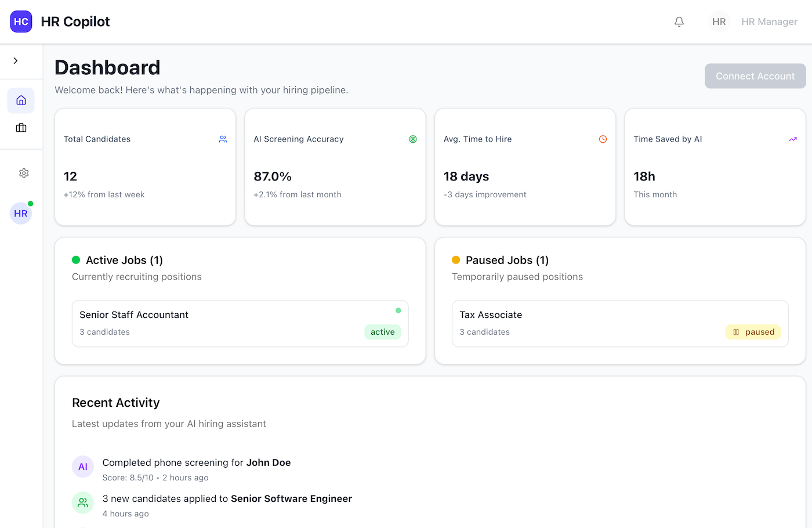The width and height of the screenshot is (812, 528).
Task: Click the active status badge
Action: [382, 332]
